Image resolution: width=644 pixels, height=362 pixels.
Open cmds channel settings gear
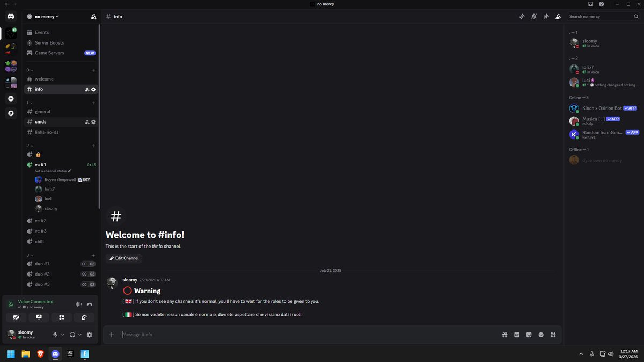pos(93,122)
